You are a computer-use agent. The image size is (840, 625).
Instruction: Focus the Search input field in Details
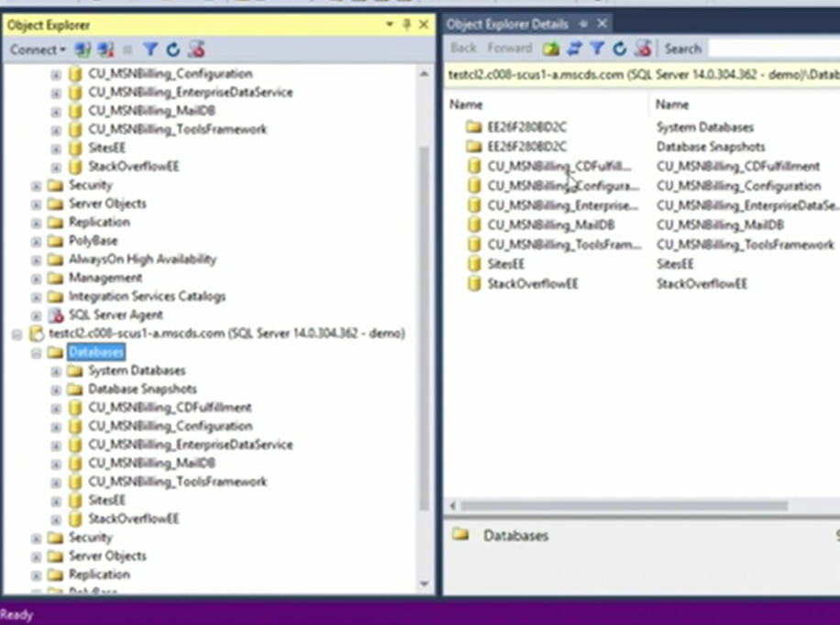pyautogui.click(x=774, y=49)
